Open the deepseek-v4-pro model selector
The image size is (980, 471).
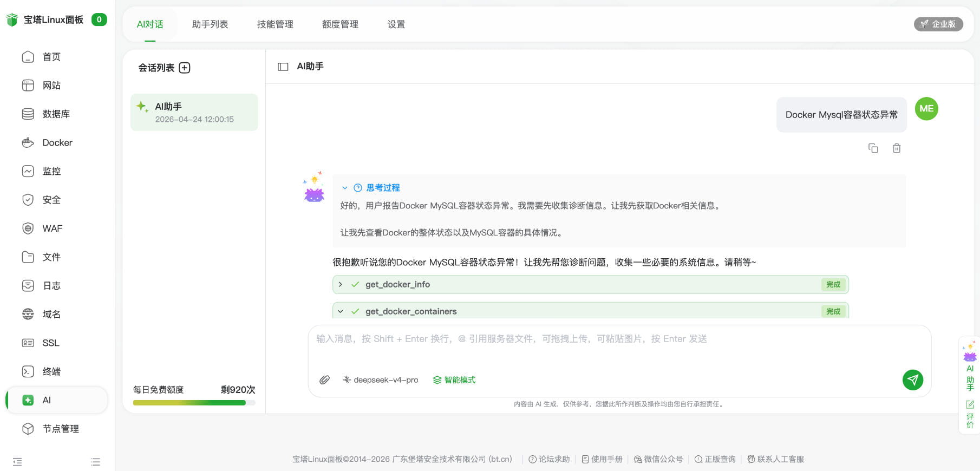click(x=381, y=380)
